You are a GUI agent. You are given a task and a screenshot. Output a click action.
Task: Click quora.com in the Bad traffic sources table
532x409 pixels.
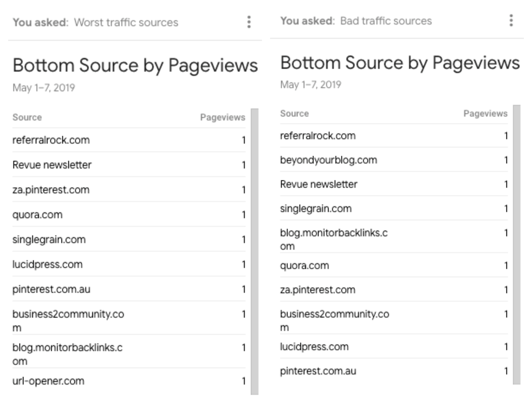(x=305, y=266)
